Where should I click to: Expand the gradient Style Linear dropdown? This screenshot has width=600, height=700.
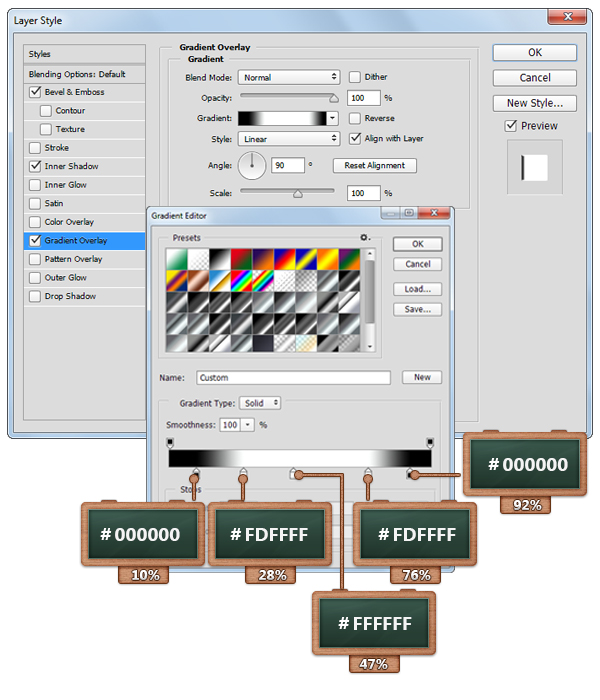click(289, 139)
